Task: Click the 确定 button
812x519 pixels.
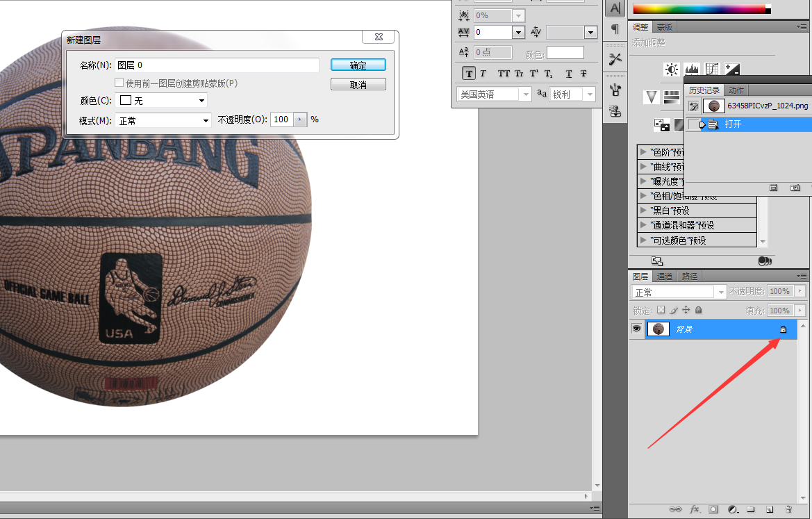Action: click(358, 65)
